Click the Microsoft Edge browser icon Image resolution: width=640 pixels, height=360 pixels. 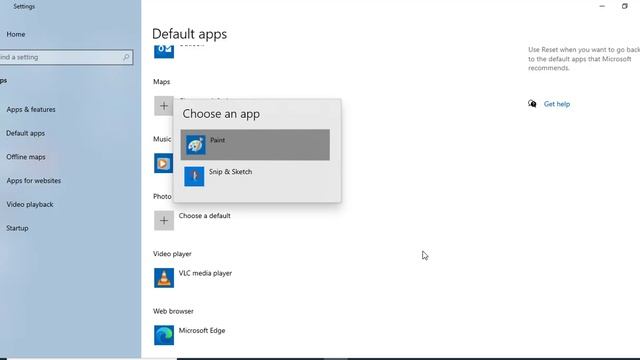[x=164, y=335]
